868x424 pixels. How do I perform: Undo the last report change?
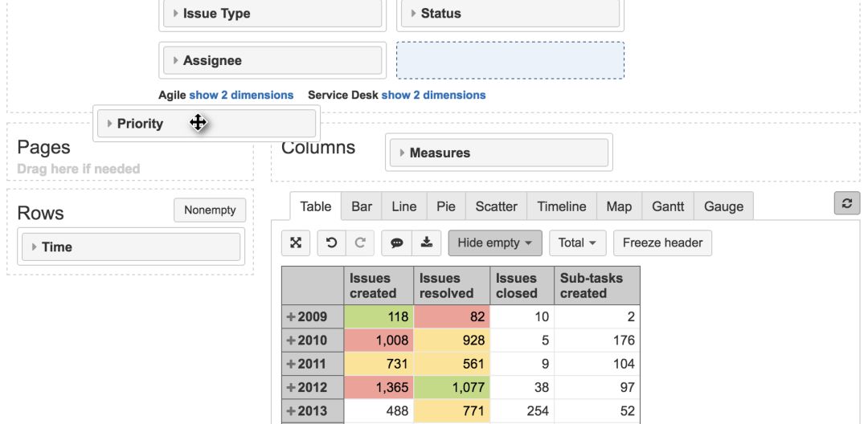pos(331,243)
